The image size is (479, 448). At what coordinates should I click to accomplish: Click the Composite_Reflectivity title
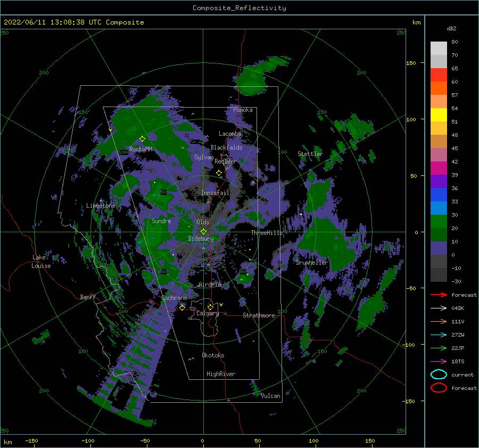click(x=240, y=8)
